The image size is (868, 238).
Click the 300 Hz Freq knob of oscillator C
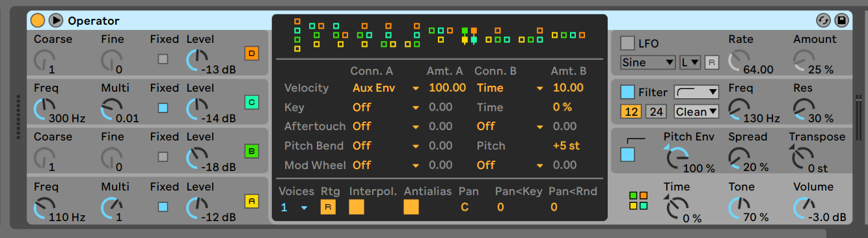[44, 109]
